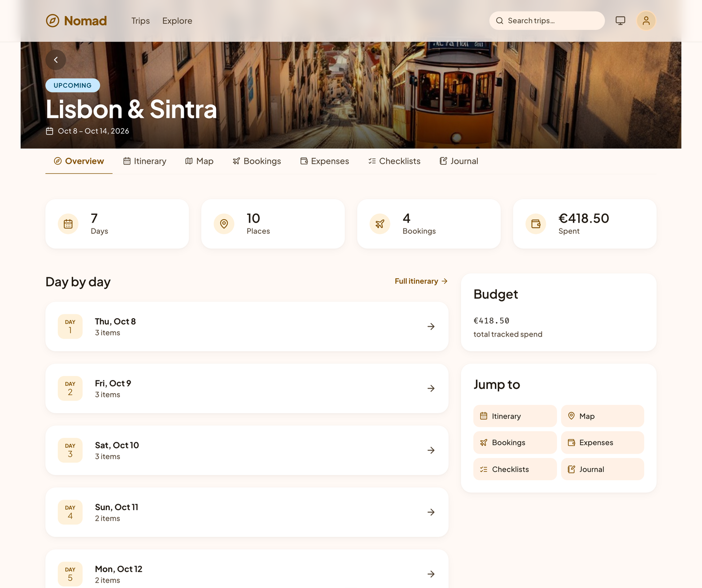Jump to Itinerary from the Jump to panel

515,416
